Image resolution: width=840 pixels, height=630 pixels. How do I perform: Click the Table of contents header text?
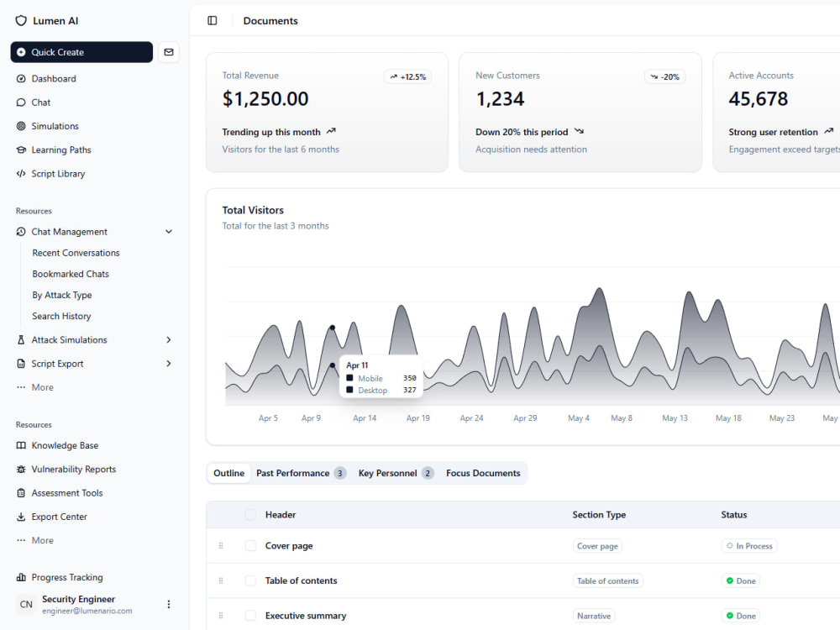pos(301,580)
